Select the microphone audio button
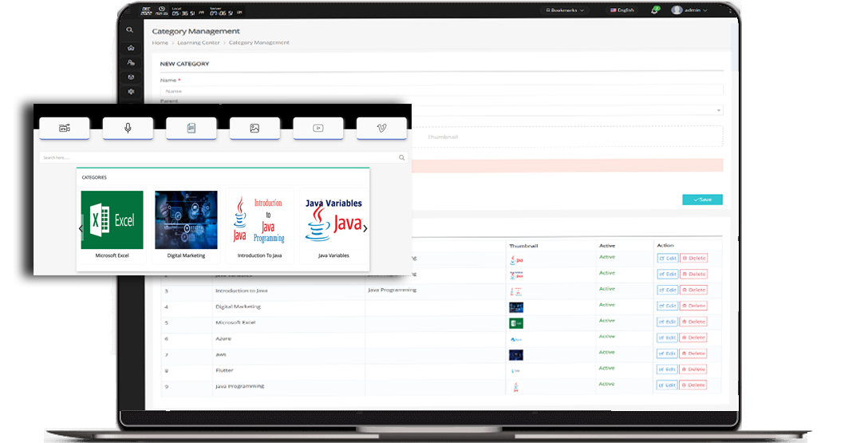Viewport: 868px width, 443px height. 128,128
